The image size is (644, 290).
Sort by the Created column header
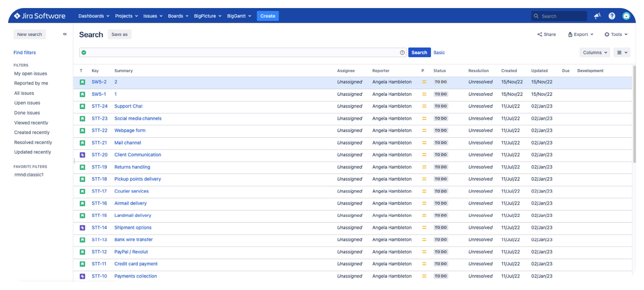click(x=509, y=71)
